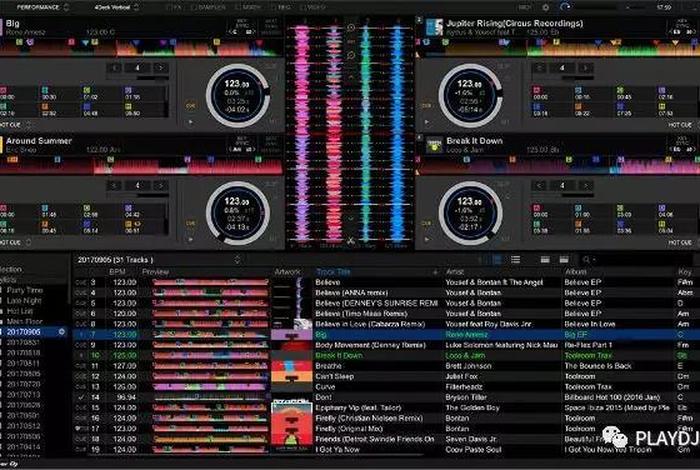Viewport: 700px width, 470px height.
Task: Click CUE on Jupiter Rising deck
Action: click(x=427, y=106)
